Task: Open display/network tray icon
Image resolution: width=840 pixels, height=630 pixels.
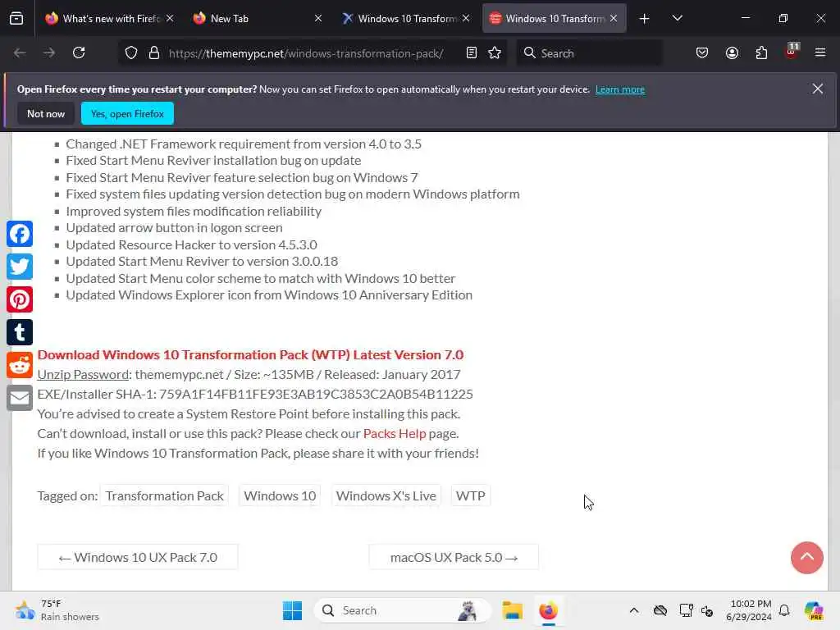Action: [x=686, y=610]
